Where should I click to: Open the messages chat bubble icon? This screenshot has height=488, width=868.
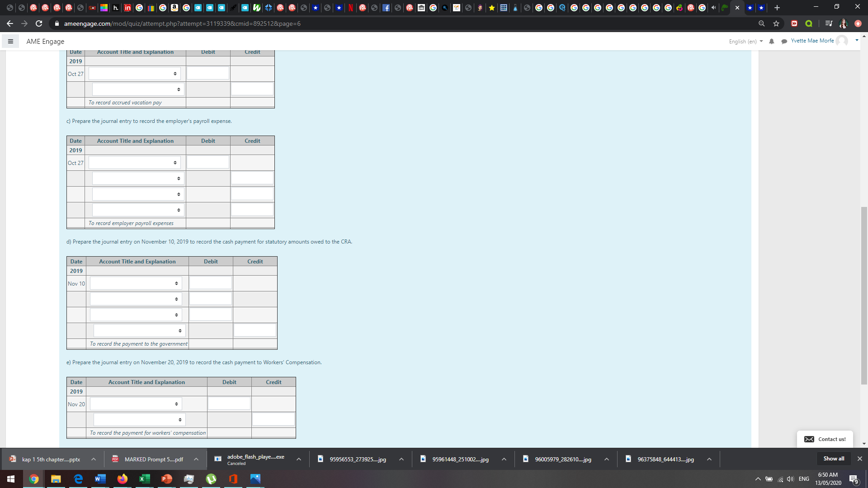pos(785,41)
